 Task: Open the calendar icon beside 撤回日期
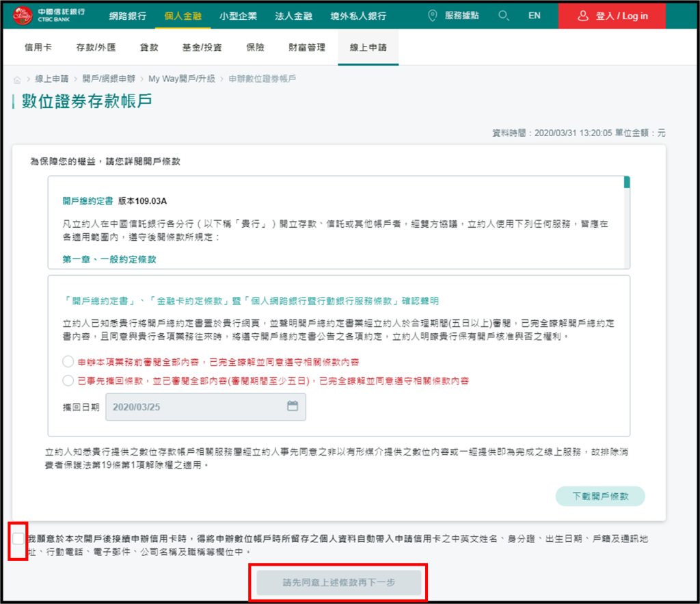click(x=293, y=406)
